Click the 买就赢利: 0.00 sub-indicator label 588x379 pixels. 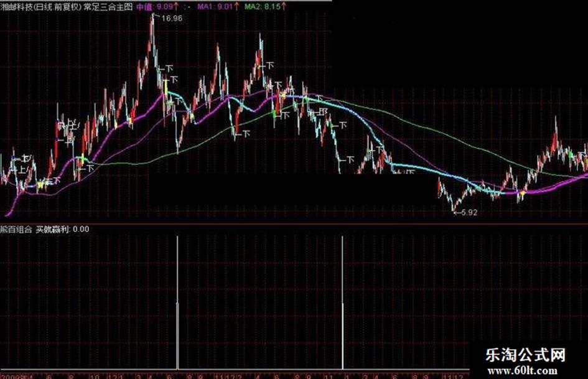(62, 229)
